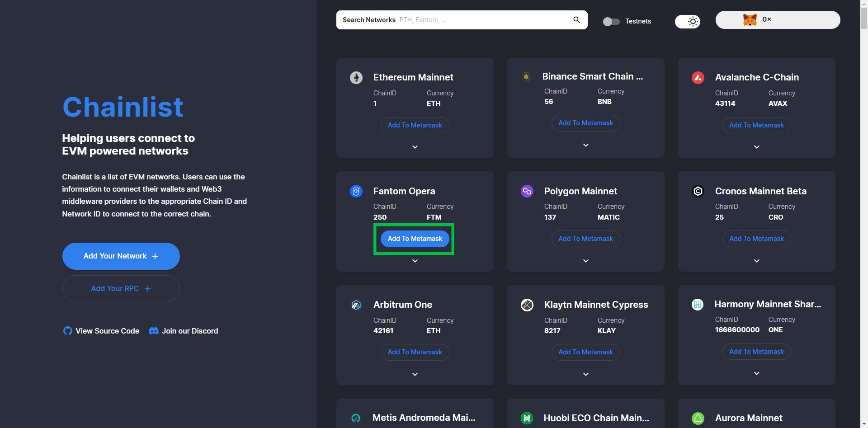Click the Add Your RPC button
868x428 pixels.
click(x=121, y=289)
